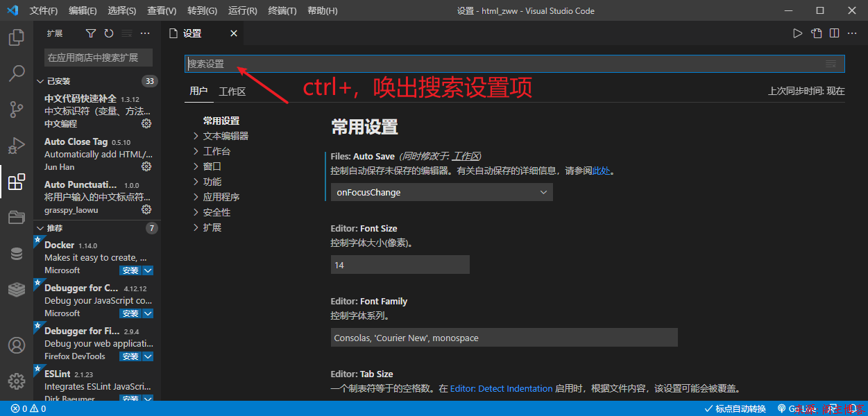Open editor title more actions menu
Image resolution: width=868 pixels, height=416 pixels.
coord(853,33)
